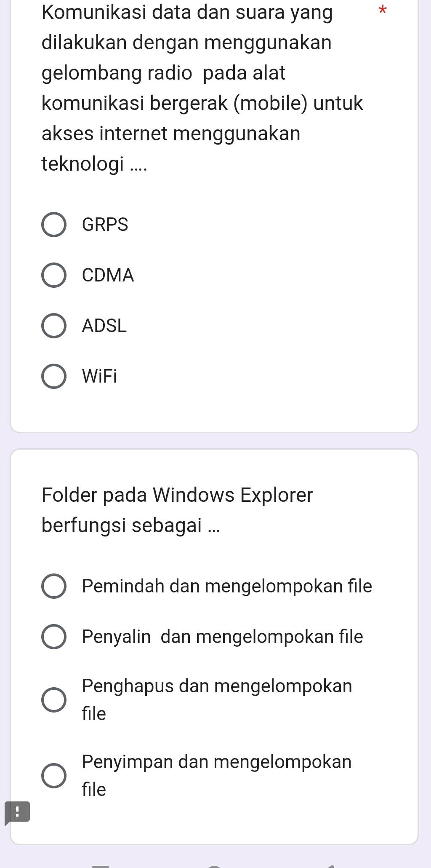This screenshot has height=868, width=431.
Task: Select Pemindah dan mengelompokan file option
Action: pyautogui.click(x=54, y=586)
